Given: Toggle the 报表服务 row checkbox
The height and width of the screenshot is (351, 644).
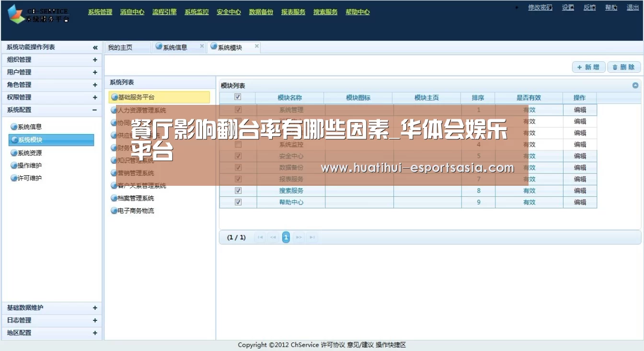Looking at the screenshot, I should click(x=238, y=179).
